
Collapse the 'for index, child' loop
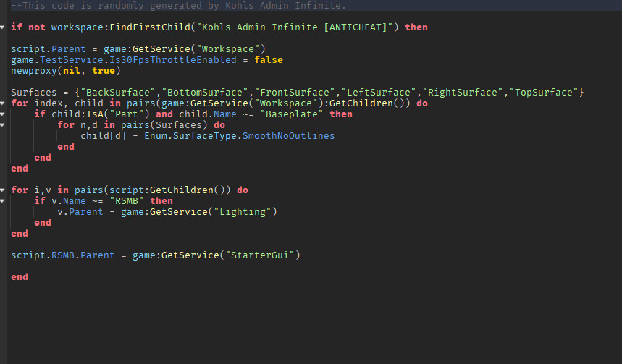3,103
